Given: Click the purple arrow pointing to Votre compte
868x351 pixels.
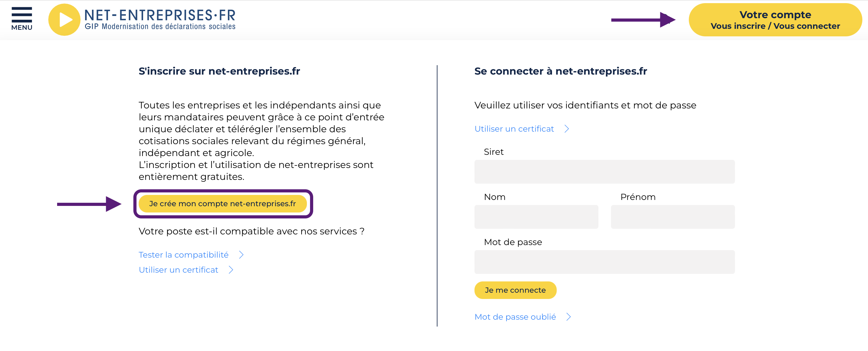Looking at the screenshot, I should click(643, 20).
